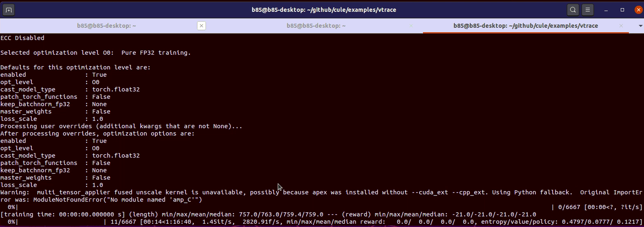Close the ~/github/cule/examples/vtrace tab
The height and width of the screenshot is (227, 644).
[621, 26]
